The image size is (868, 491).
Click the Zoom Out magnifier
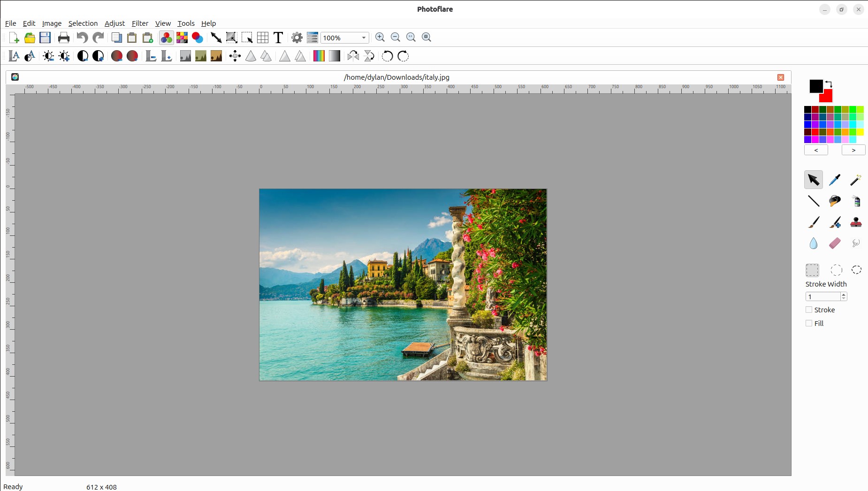click(x=396, y=37)
